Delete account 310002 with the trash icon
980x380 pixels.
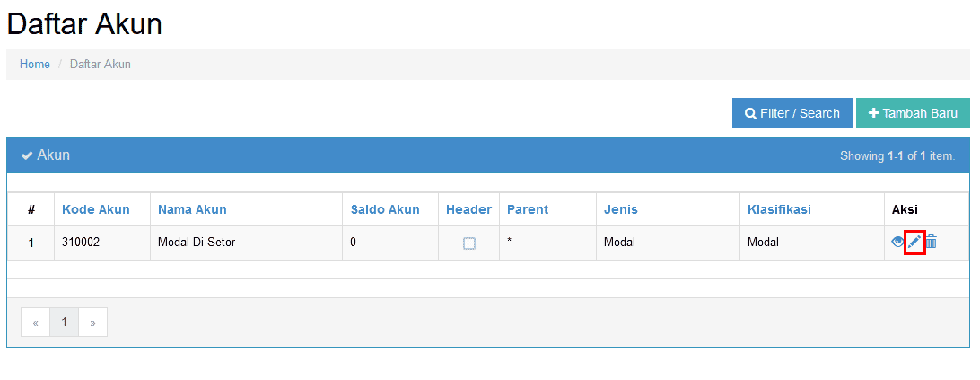pos(932,242)
